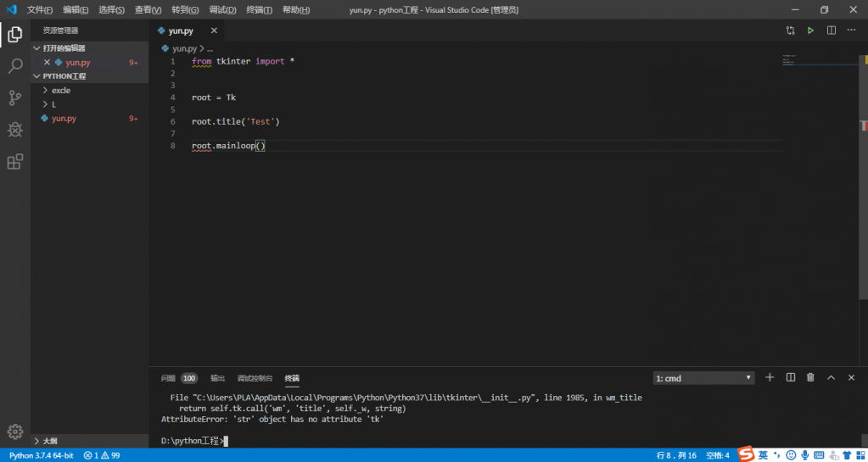Screen dimensions: 868x462
Task: Select the yun.py editor tab
Action: [x=187, y=31]
